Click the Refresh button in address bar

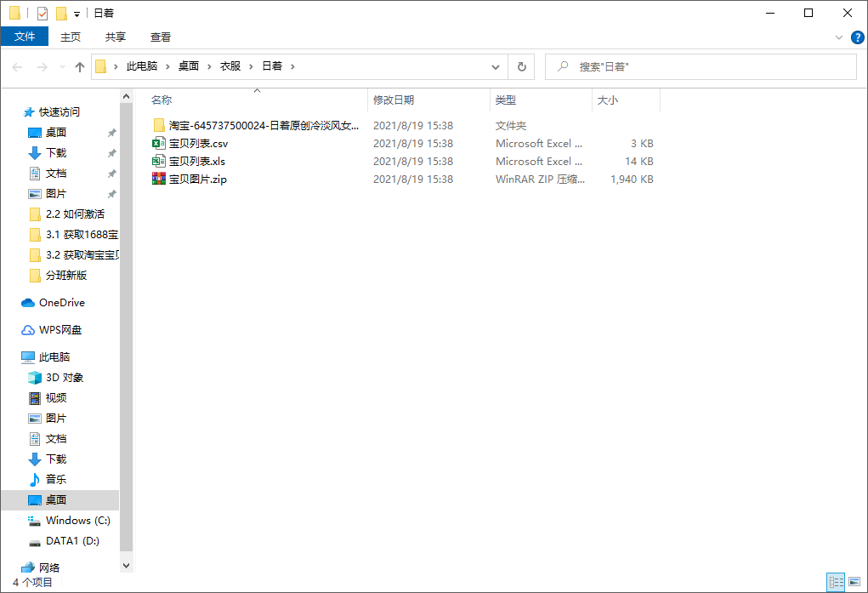coord(521,66)
